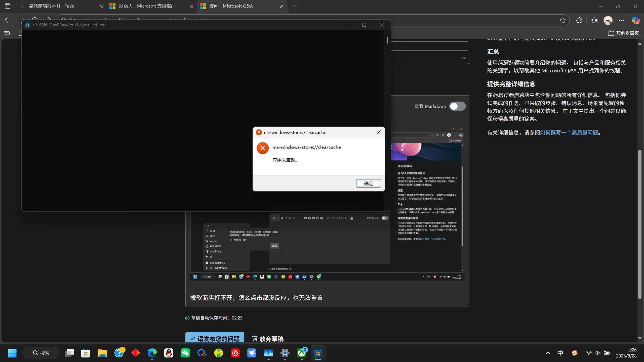Check the battery status tray icon
The height and width of the screenshot is (362, 644).
click(x=607, y=353)
